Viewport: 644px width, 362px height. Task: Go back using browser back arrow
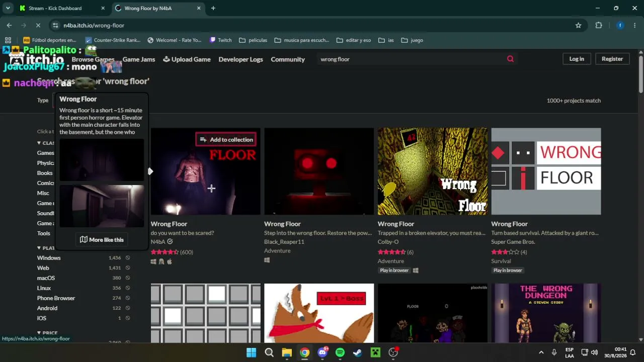(x=9, y=25)
